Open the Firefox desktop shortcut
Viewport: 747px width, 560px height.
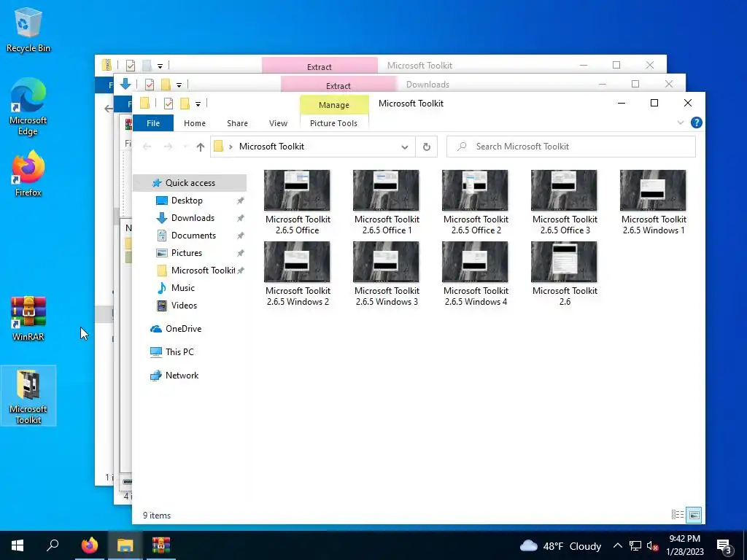pyautogui.click(x=28, y=174)
